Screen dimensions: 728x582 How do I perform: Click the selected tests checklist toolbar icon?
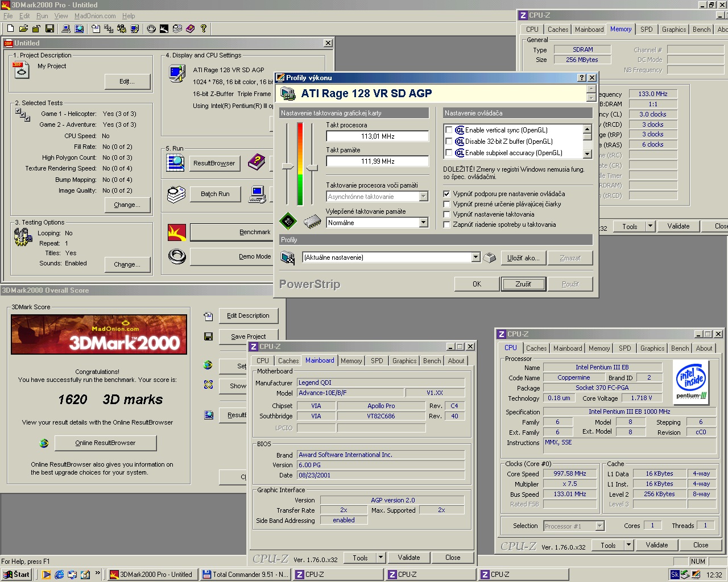(x=109, y=28)
